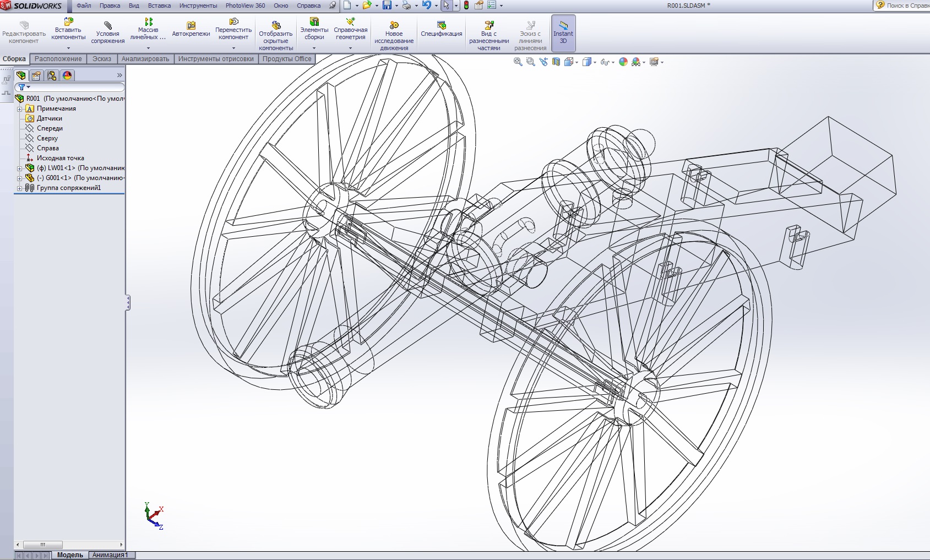
Task: Open the Reference Geometry (Справочная геометрия) dropdown arrow
Action: 351,48
